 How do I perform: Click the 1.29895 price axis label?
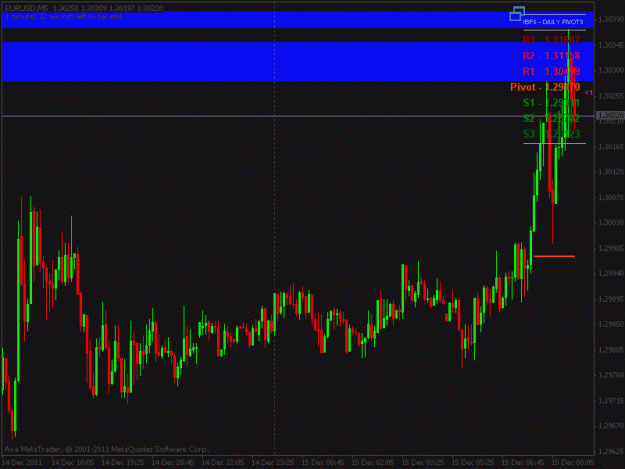[x=611, y=299]
